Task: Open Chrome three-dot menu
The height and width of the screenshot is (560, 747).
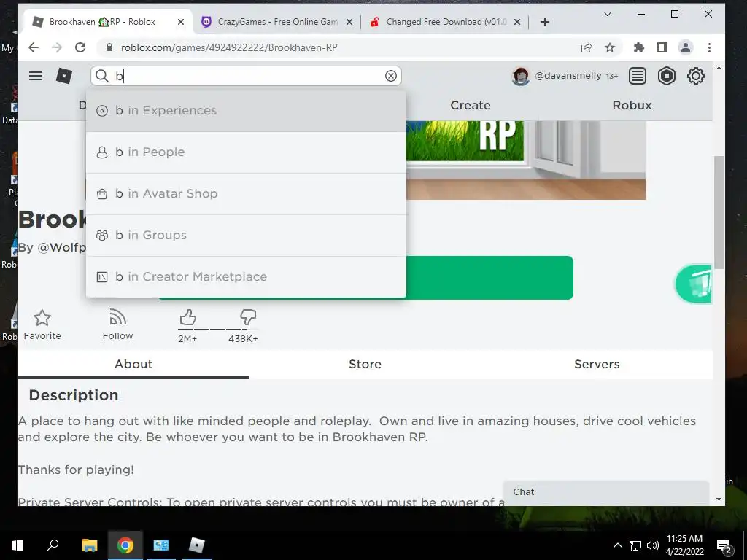Action: point(709,47)
